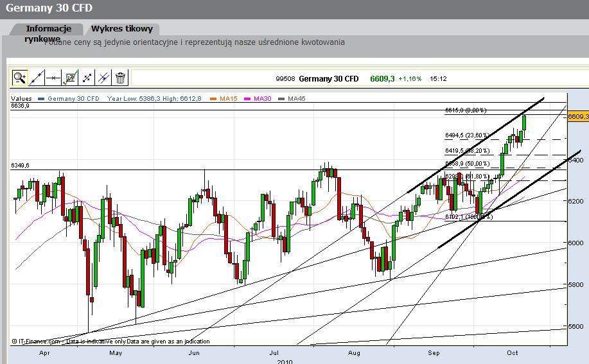Select the trend line drawing tool
589x364 pixels.
point(37,78)
